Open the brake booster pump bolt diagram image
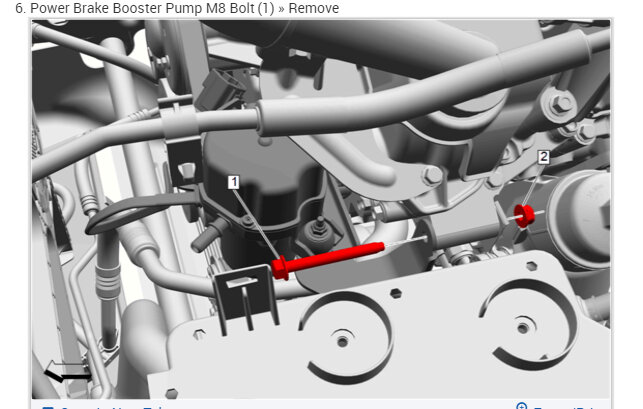This screenshot has width=643, height=409. [321, 209]
